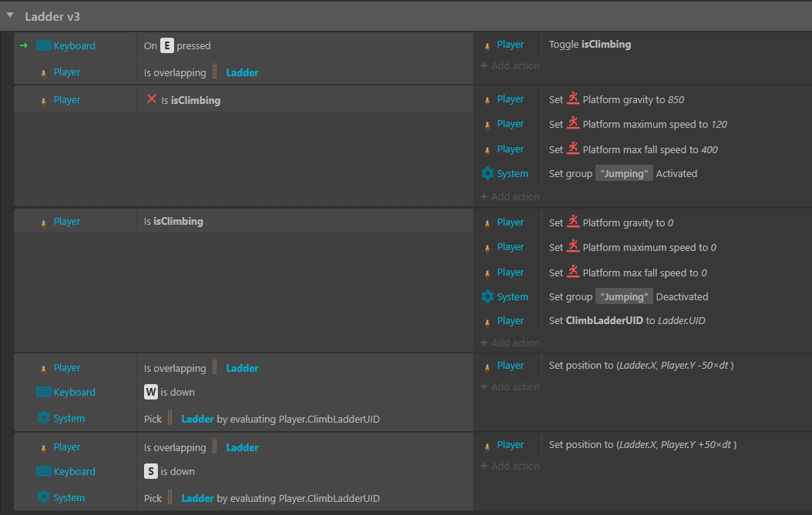This screenshot has width=812, height=515.
Task: Select Set position action with Player.Y -50×dt
Action: pyautogui.click(x=640, y=366)
